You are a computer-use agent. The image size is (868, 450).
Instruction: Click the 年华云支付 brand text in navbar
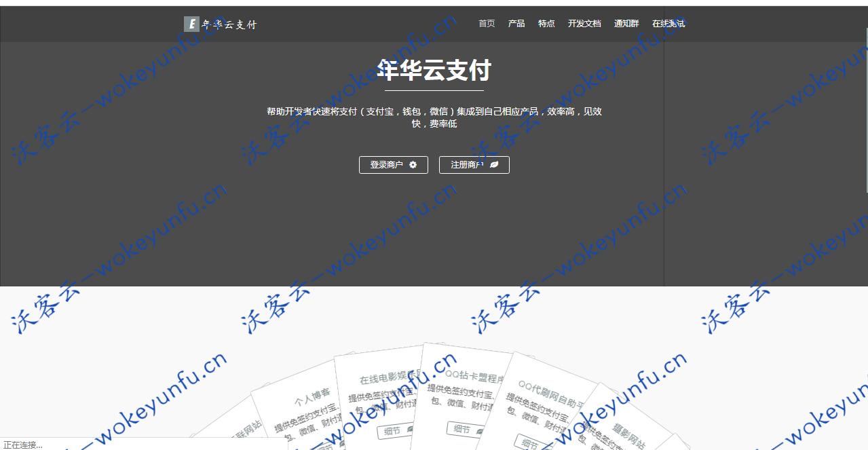pyautogui.click(x=229, y=24)
